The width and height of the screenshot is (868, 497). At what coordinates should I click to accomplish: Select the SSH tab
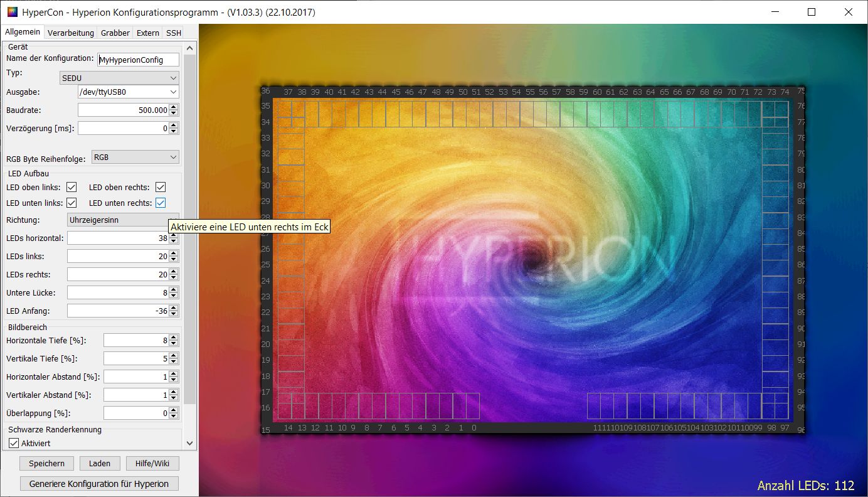tap(174, 33)
